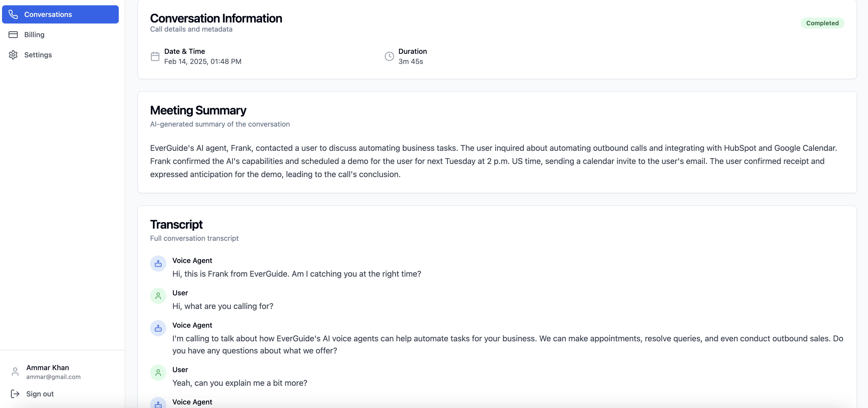868x408 pixels.
Task: Click the Sign out arrow icon
Action: (x=15, y=394)
